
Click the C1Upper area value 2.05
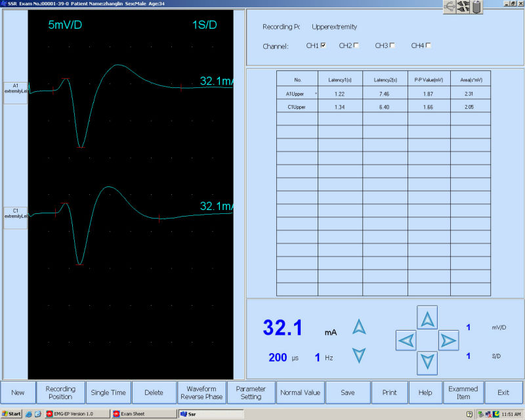469,107
